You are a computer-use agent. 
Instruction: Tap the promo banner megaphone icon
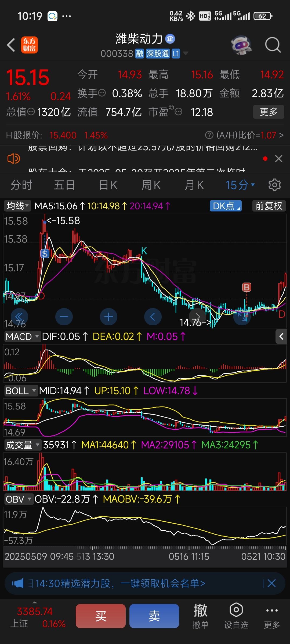point(18,583)
